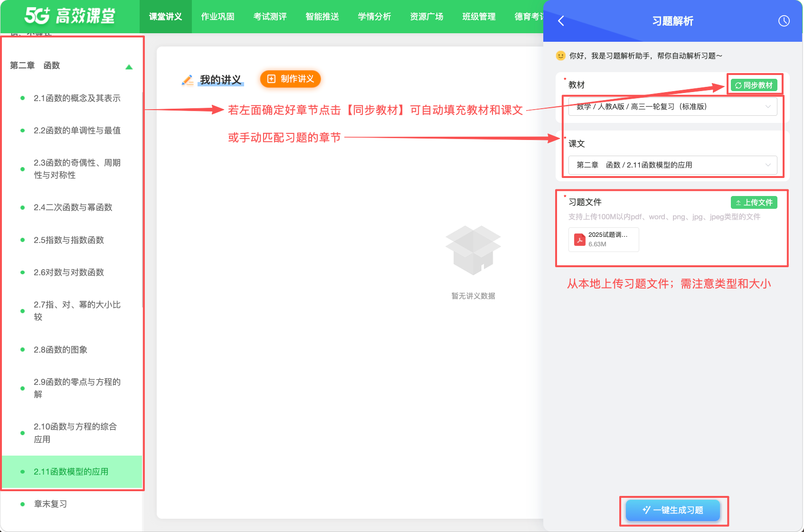Click 一键生成习题 button

673,510
